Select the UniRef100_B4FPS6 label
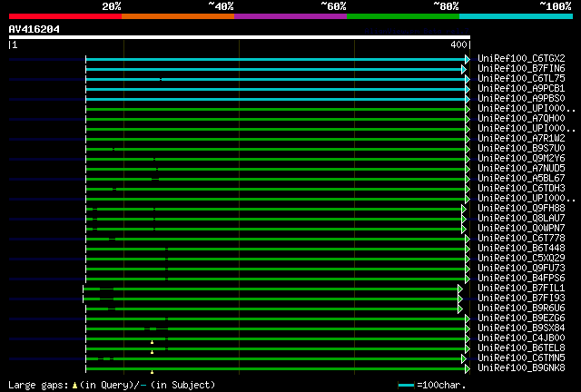 (521, 279)
